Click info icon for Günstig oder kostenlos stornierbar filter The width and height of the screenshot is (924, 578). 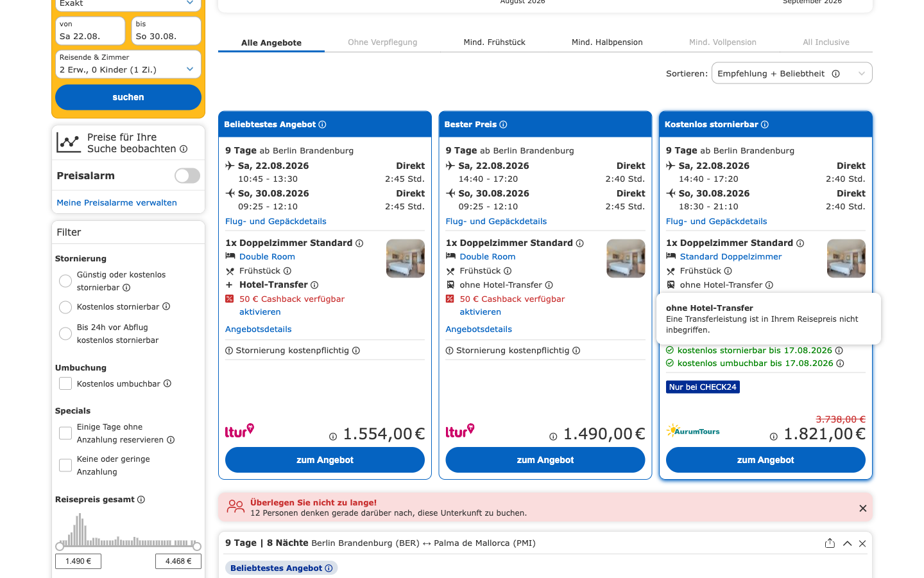126,288
